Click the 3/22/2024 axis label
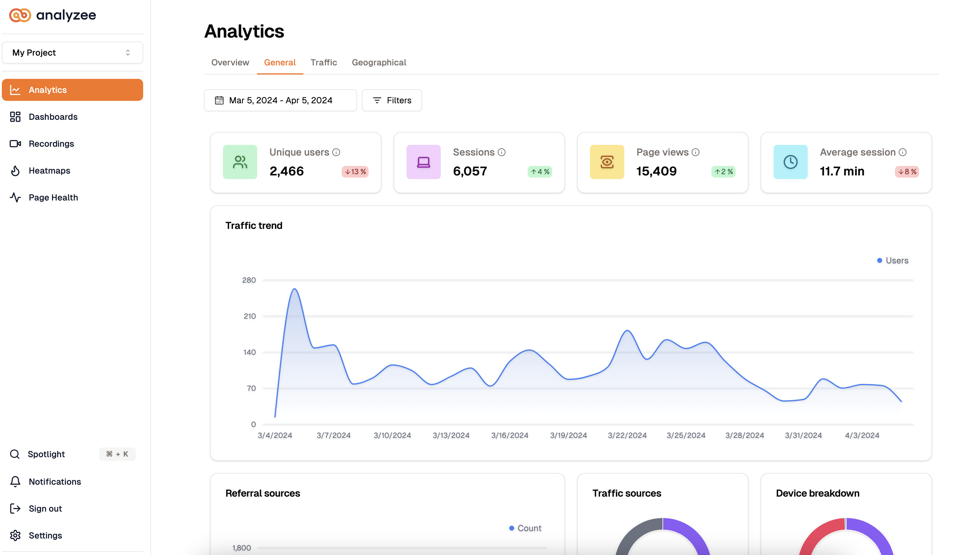The image size is (980, 555). pyautogui.click(x=627, y=435)
